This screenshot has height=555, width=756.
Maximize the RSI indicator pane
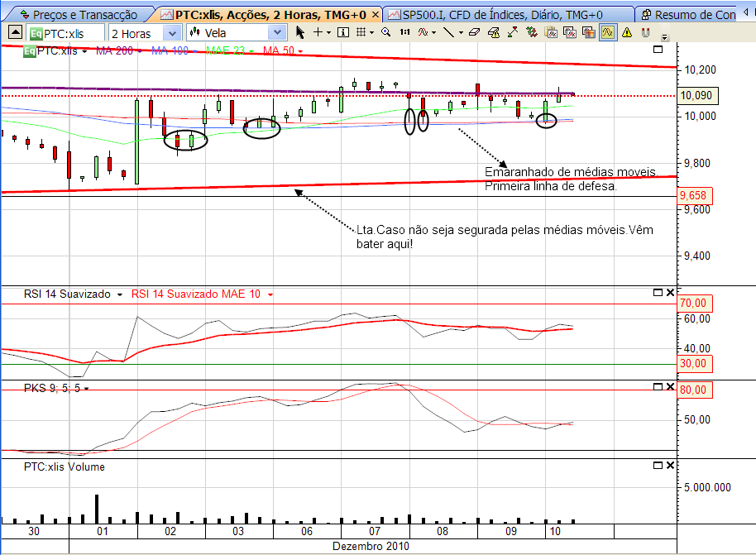(658, 292)
